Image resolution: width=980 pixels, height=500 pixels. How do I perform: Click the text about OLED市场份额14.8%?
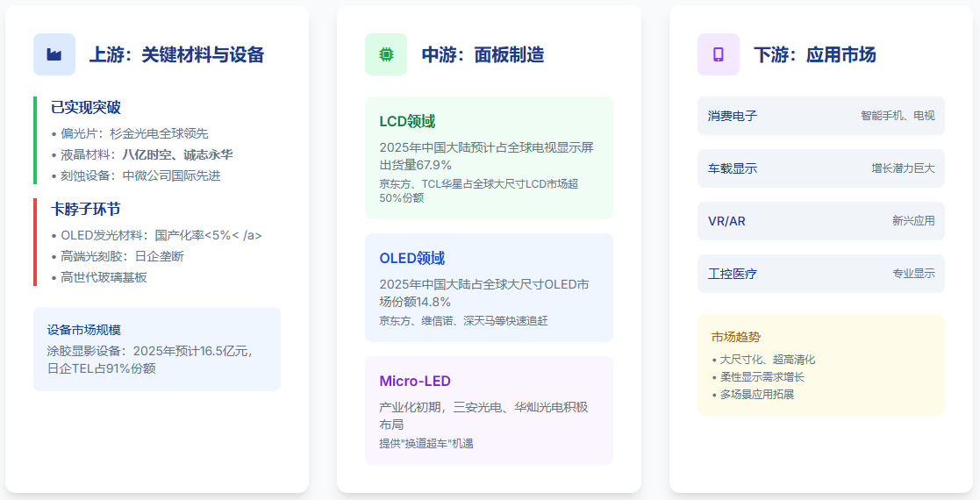tap(484, 293)
